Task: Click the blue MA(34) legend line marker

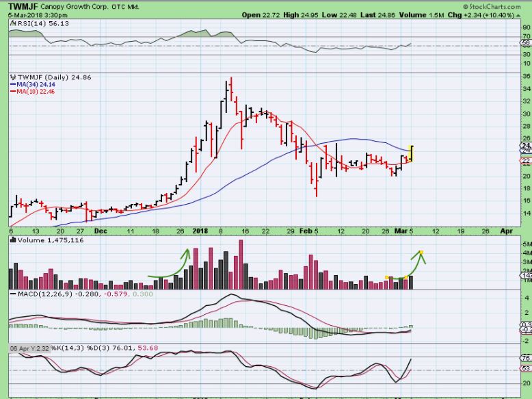Action: (x=13, y=85)
